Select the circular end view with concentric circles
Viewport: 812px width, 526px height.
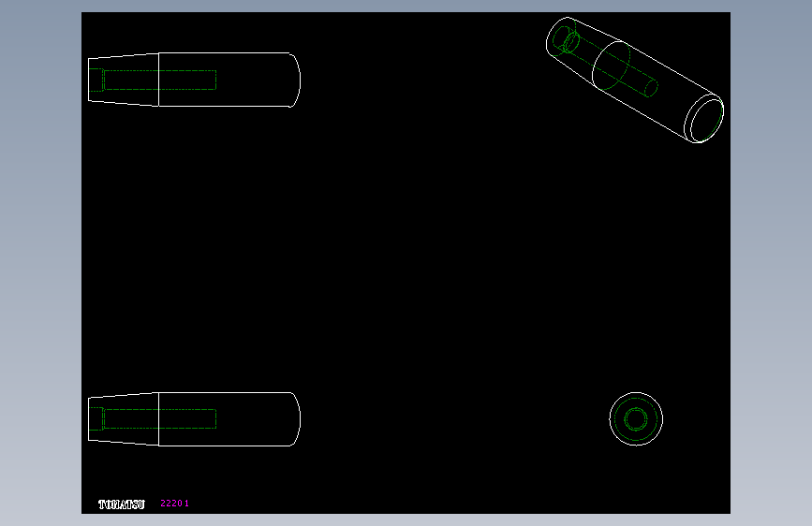(636, 418)
